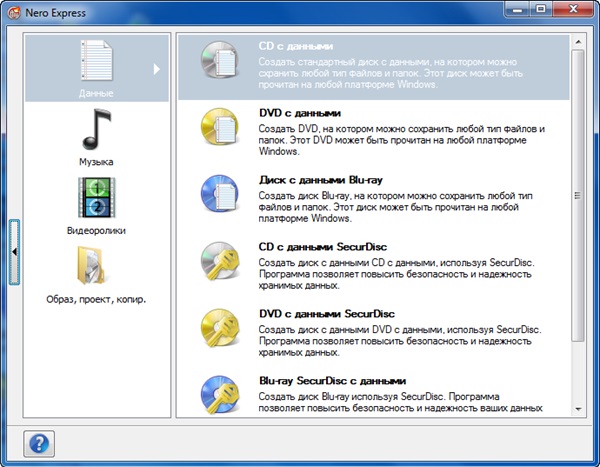
Task: Minimize the Nero Express window
Action: coord(517,9)
